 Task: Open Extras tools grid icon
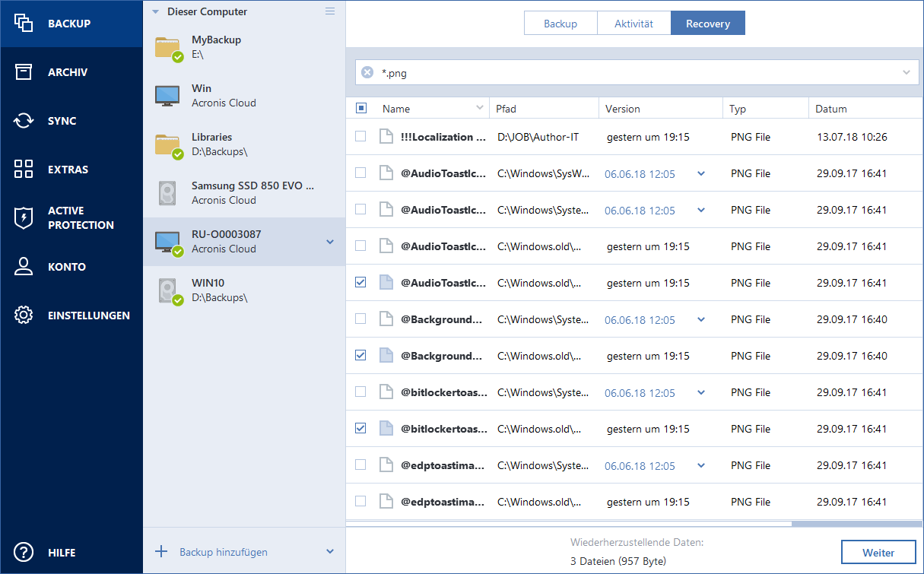coord(24,170)
